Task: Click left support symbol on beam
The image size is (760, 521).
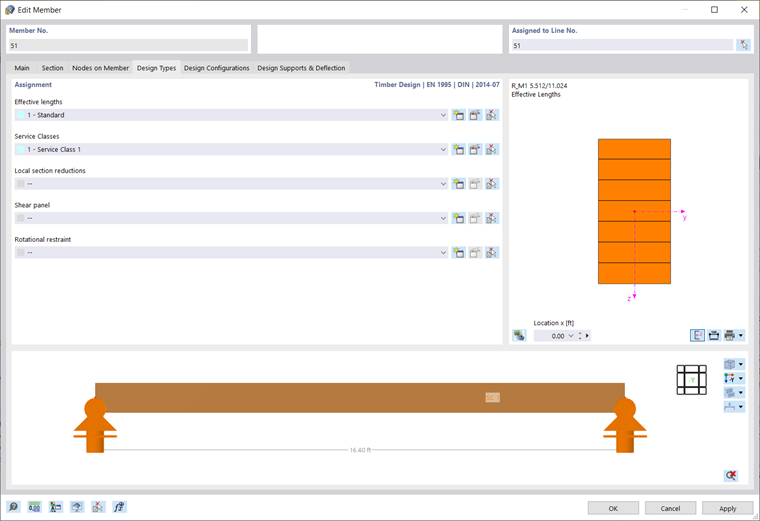Action: [x=95, y=425]
